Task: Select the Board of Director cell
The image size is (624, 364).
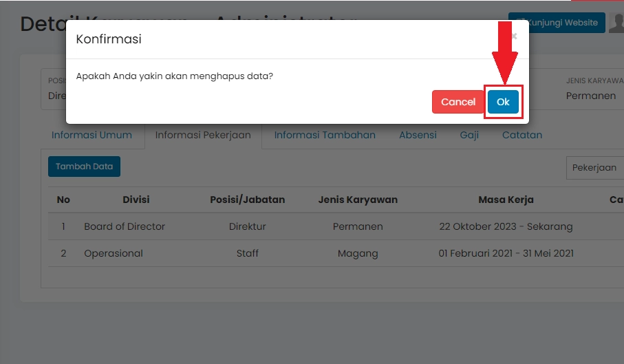Action: [x=125, y=226]
